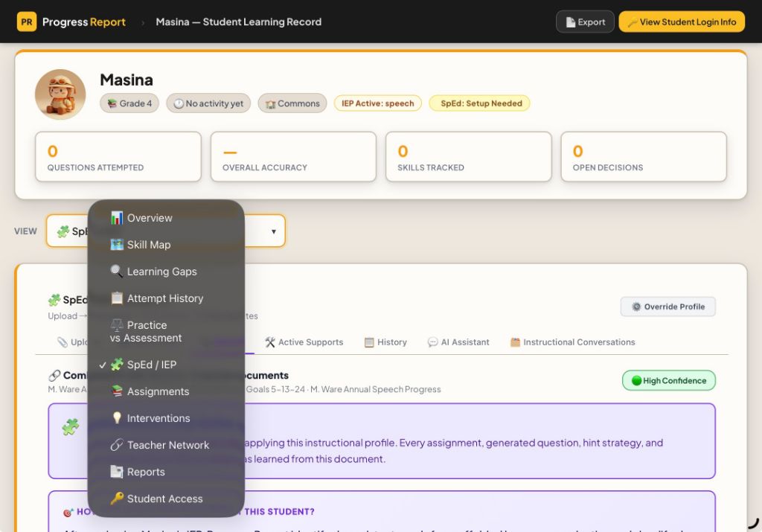The image size is (762, 532).
Task: Click the IEP Active: speech tag
Action: coord(377,103)
